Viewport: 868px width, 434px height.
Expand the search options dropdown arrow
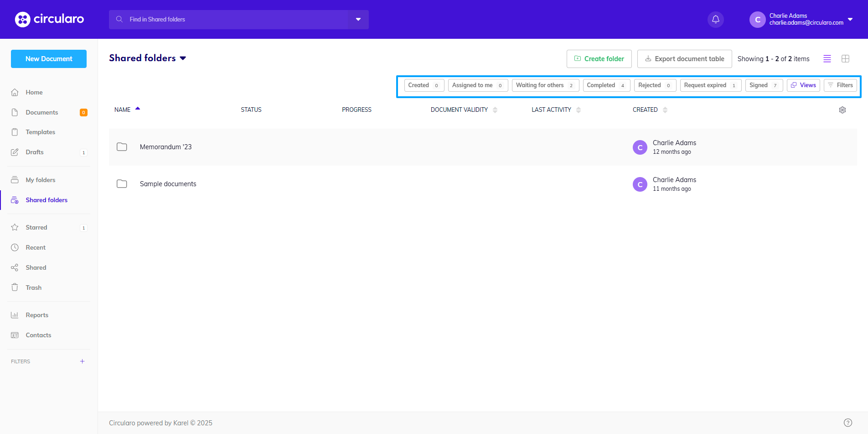tap(358, 20)
